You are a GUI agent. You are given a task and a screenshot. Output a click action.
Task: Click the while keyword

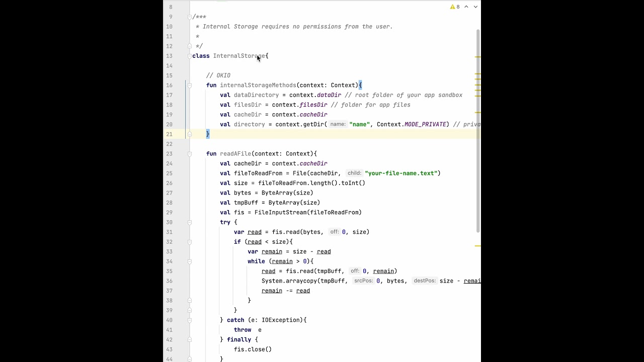pos(256,261)
